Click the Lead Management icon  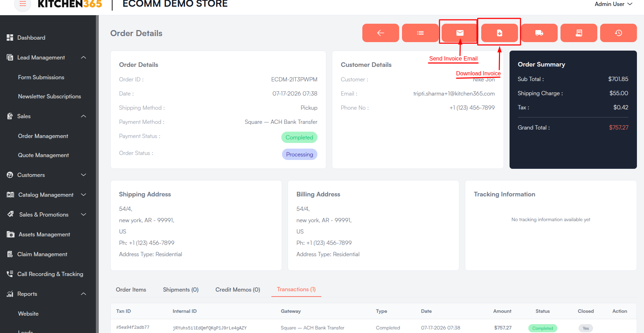point(10,57)
